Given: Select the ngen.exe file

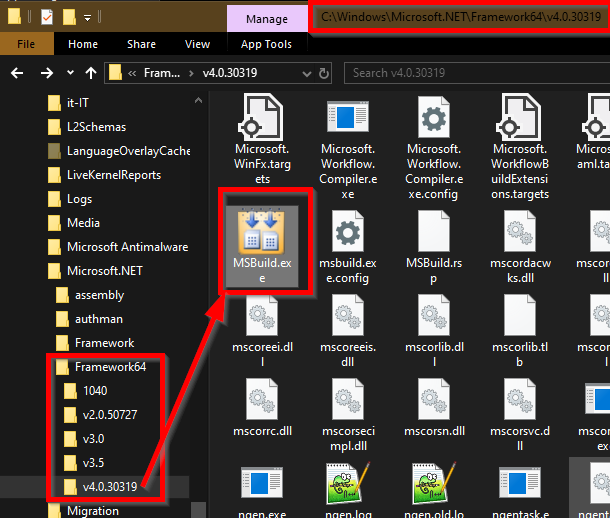Looking at the screenshot, I should (262, 492).
